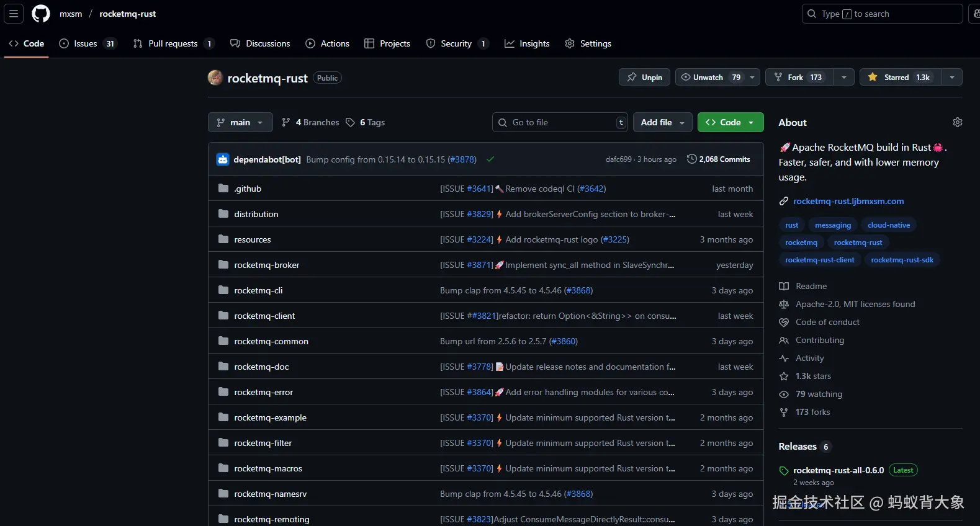
Task: Expand the Starred lists dropdown arrow
Action: coord(952,78)
